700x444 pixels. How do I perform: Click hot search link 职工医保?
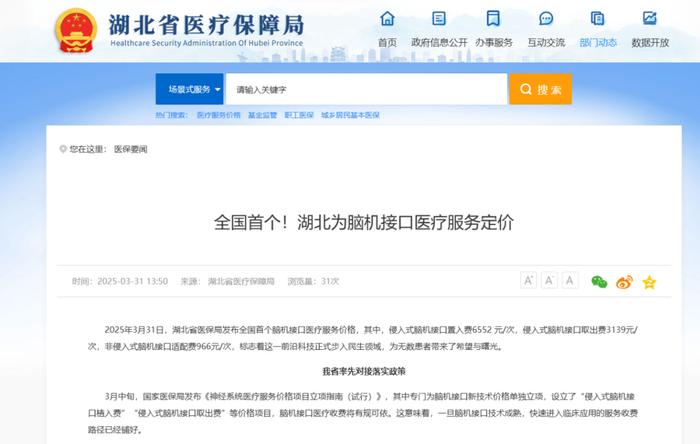tap(299, 115)
